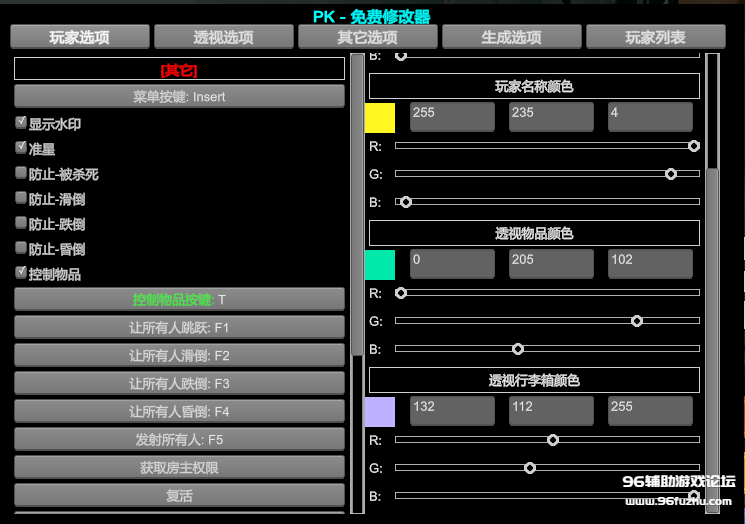Switch to the 透视选项 tab
This screenshot has width=745, height=524.
tap(223, 37)
